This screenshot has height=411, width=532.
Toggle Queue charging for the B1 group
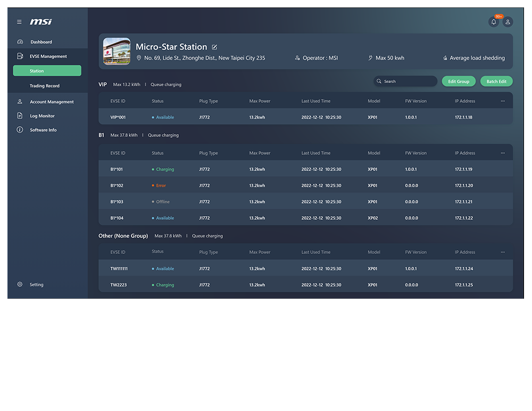click(x=163, y=135)
